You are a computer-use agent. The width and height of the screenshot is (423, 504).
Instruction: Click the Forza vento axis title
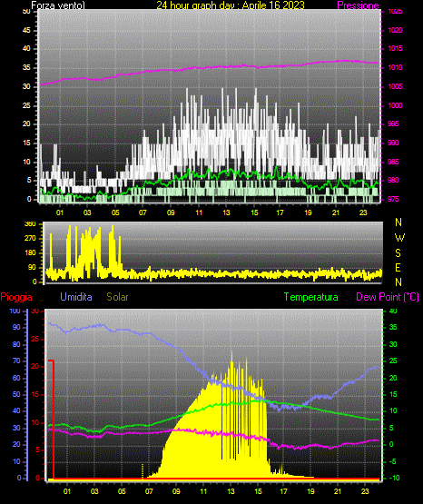[x=58, y=5]
